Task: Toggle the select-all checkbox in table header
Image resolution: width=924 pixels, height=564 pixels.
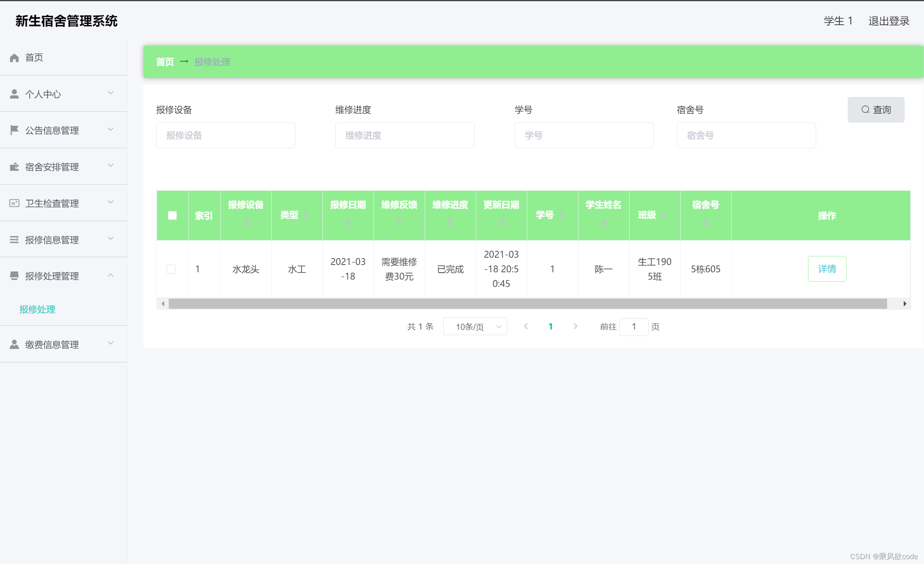Action: pos(172,215)
